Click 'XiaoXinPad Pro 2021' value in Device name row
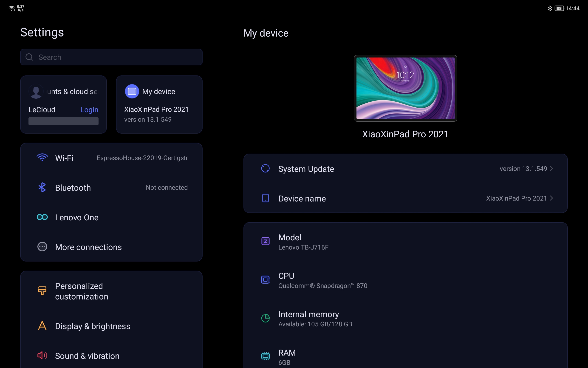 coord(516,198)
